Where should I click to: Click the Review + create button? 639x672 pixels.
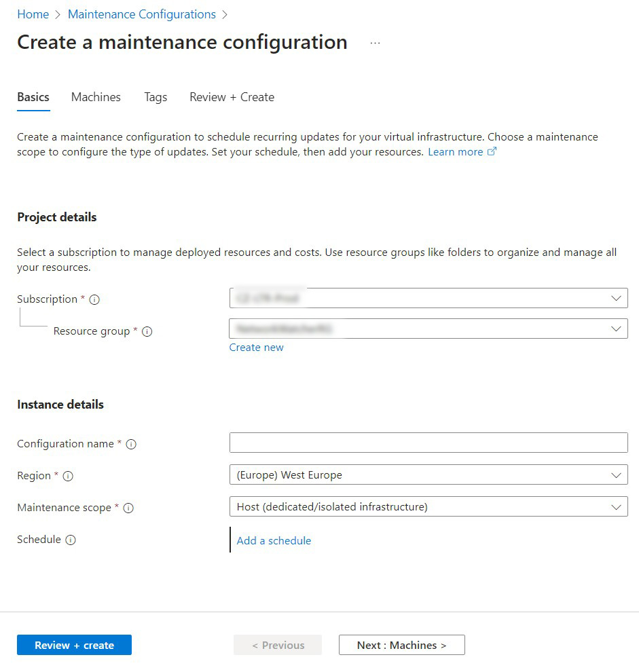(74, 645)
